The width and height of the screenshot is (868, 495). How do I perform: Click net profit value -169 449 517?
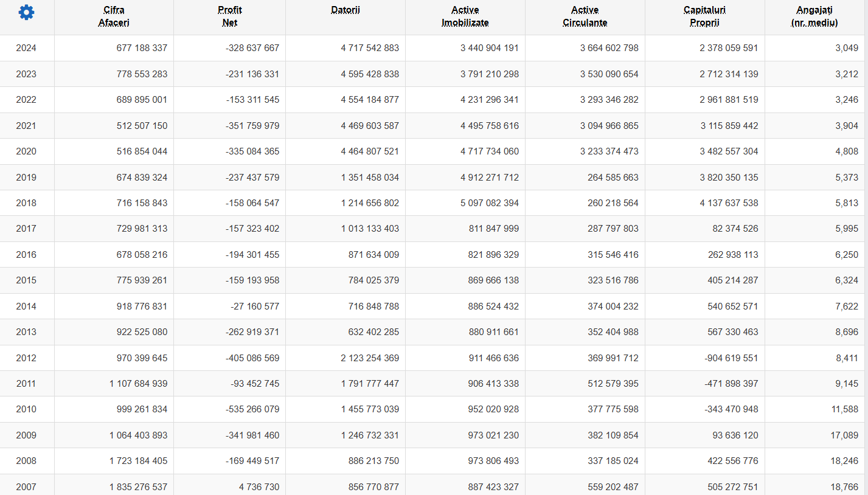pyautogui.click(x=252, y=461)
